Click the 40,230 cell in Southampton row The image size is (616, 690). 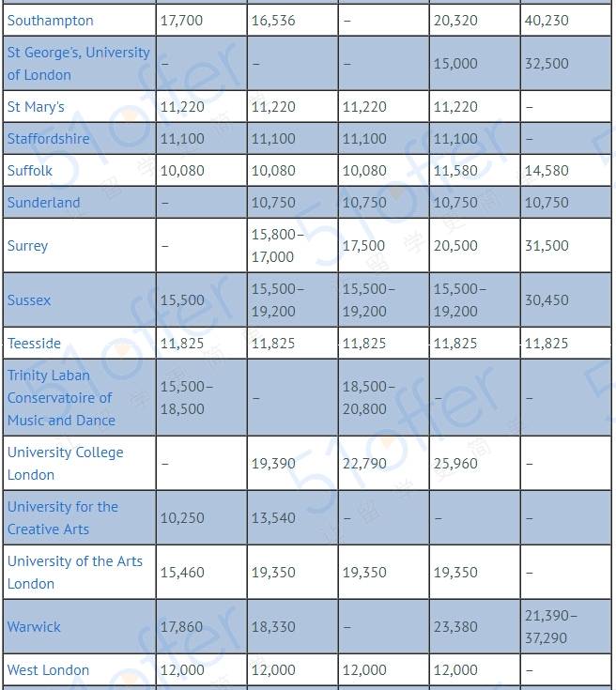click(565, 21)
